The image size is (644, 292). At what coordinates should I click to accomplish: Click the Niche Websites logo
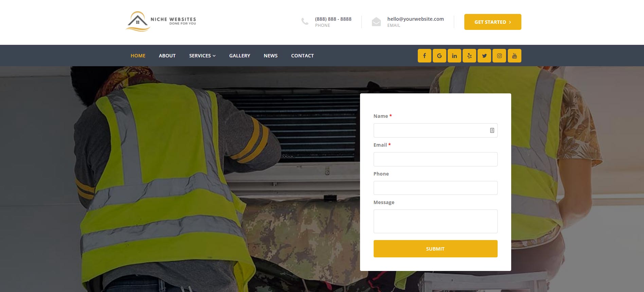(x=161, y=22)
